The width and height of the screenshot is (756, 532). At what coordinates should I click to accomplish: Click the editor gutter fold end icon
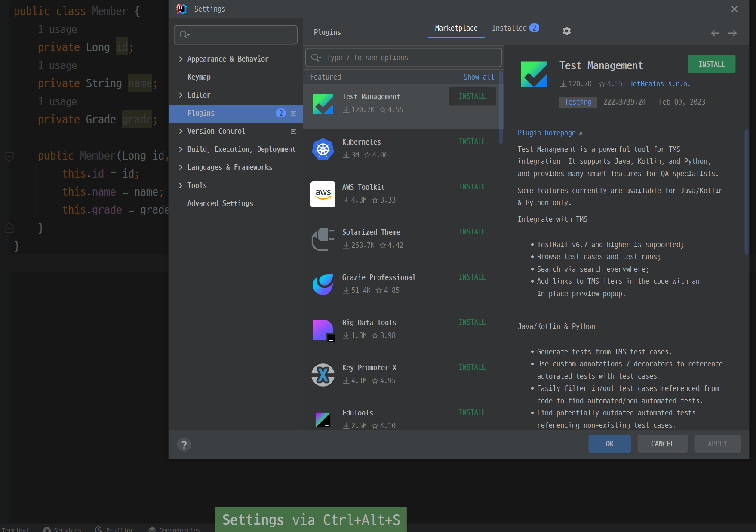[x=9, y=228]
